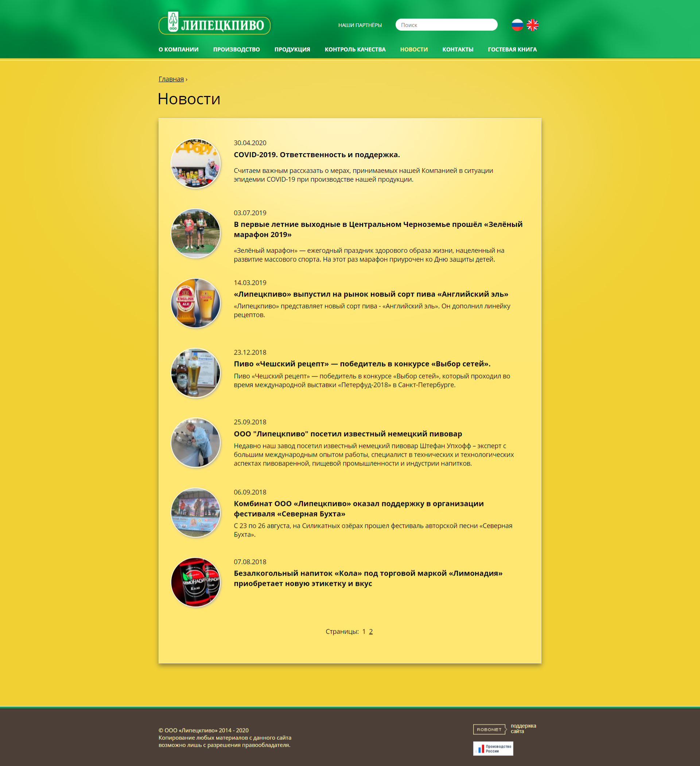The height and width of the screenshot is (766, 700).
Task: Click the © ООО «Липецкпиво» 2014 - 2020 text
Action: point(203,730)
